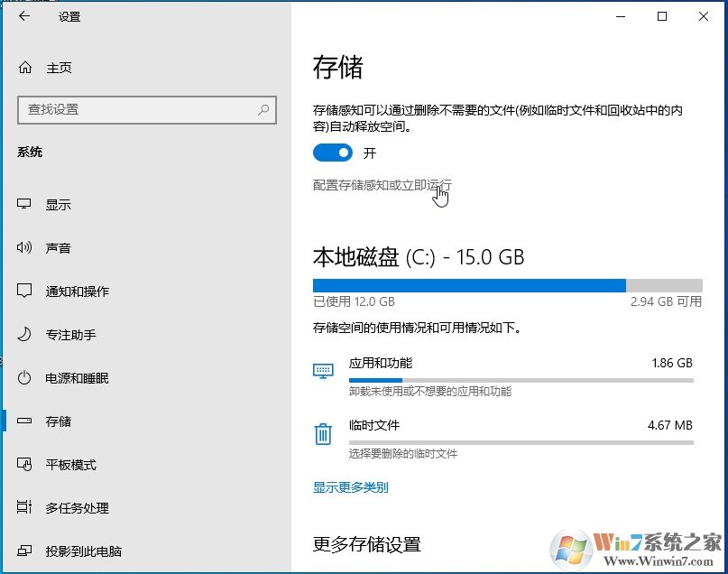Click the 主页 home icon

[x=26, y=67]
